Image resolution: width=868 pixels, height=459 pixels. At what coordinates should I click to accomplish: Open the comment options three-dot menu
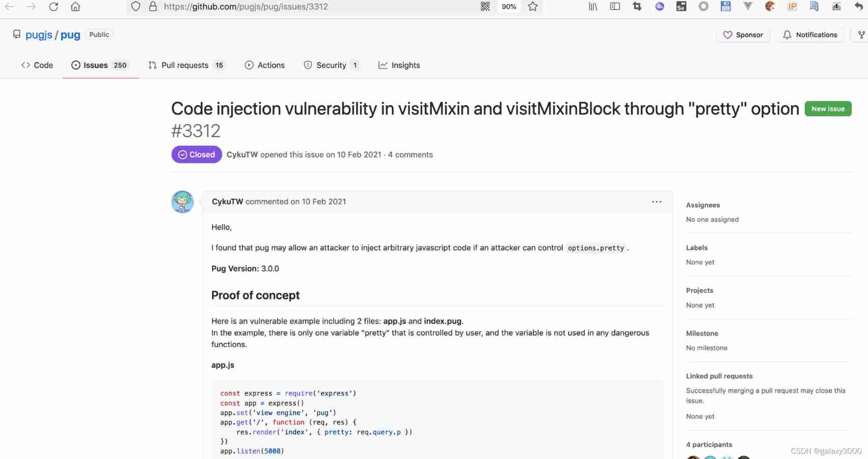pyautogui.click(x=657, y=202)
